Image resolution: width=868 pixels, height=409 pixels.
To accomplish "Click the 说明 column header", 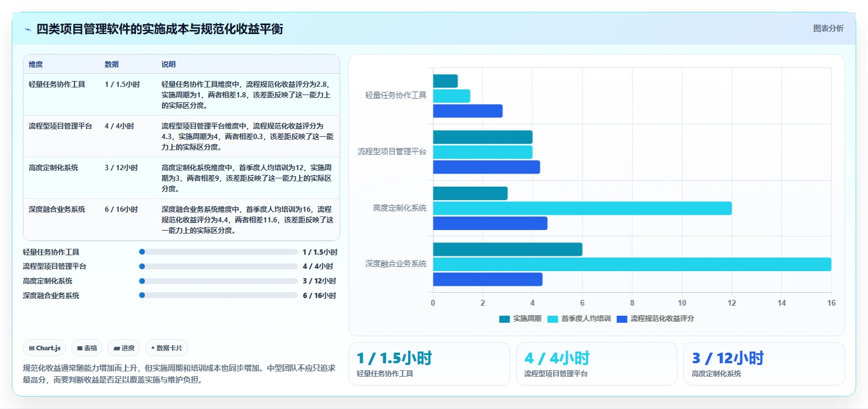I will click(168, 64).
